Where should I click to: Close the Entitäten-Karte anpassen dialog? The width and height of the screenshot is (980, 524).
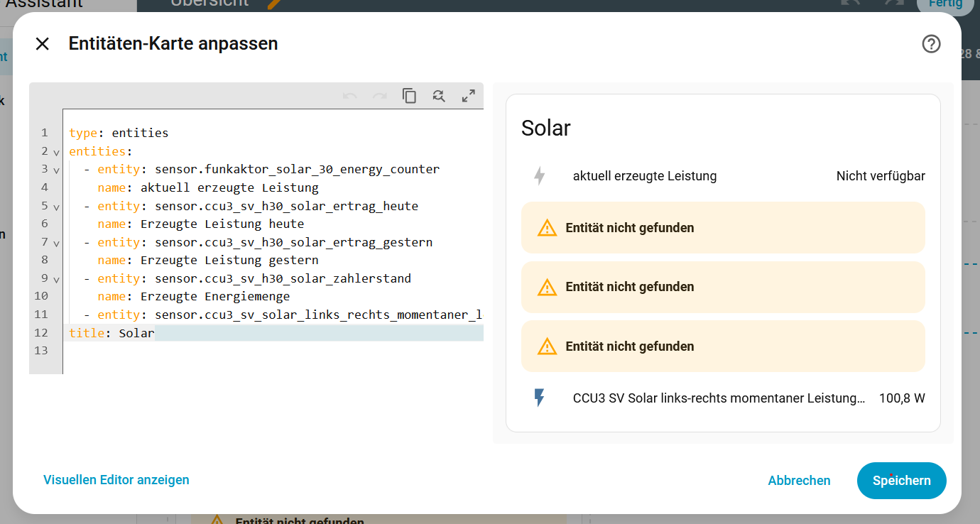pyautogui.click(x=43, y=44)
